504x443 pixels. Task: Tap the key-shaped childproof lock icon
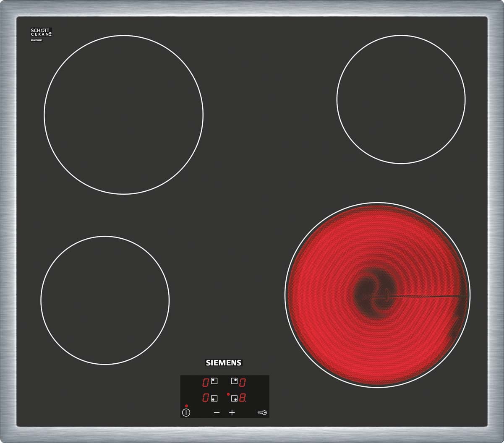262,413
